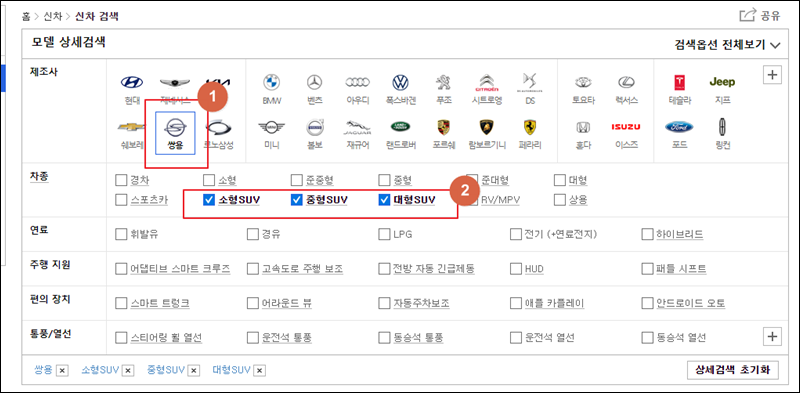Choose the Ferrari logo
The width and height of the screenshot is (800, 393).
point(529,127)
